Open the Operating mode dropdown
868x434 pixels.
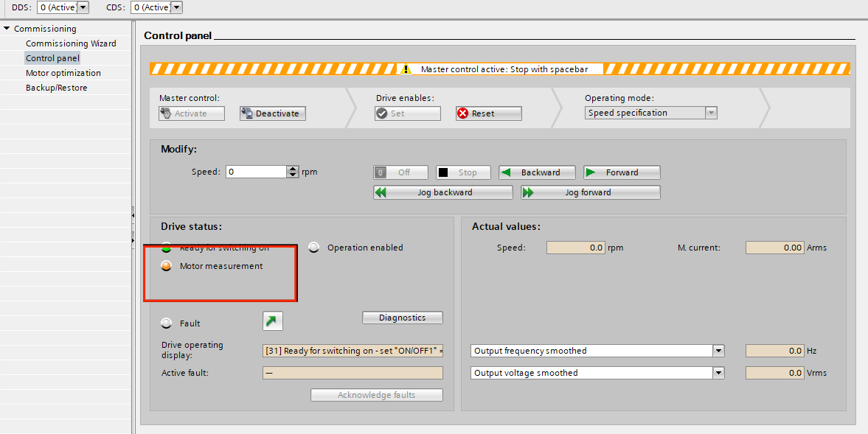pos(711,113)
